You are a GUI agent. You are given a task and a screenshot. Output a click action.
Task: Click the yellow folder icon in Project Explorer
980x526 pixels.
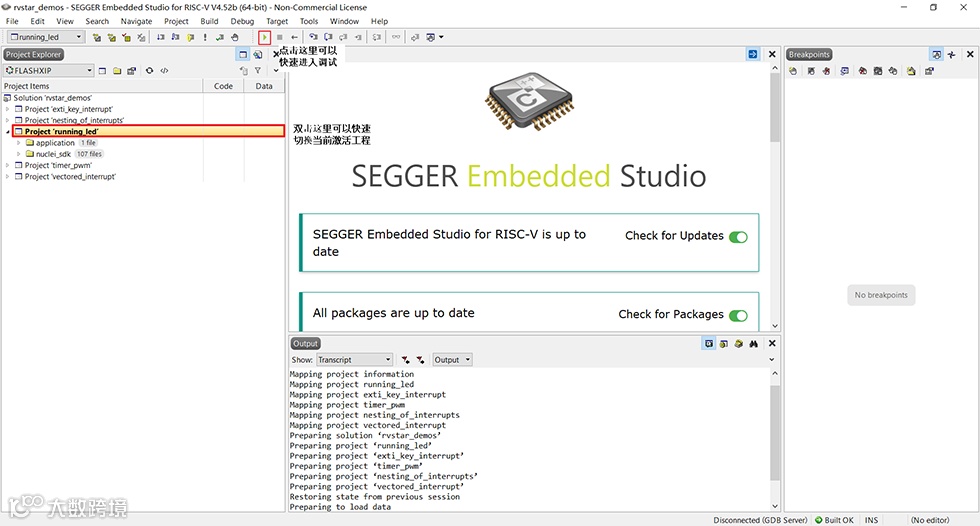coord(117,71)
